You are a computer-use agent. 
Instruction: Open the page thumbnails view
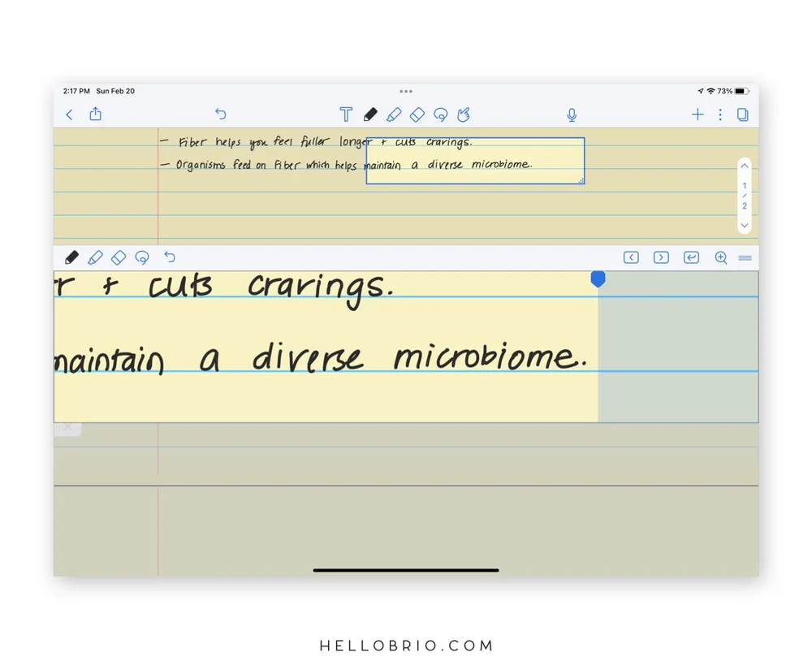pyautogui.click(x=742, y=114)
